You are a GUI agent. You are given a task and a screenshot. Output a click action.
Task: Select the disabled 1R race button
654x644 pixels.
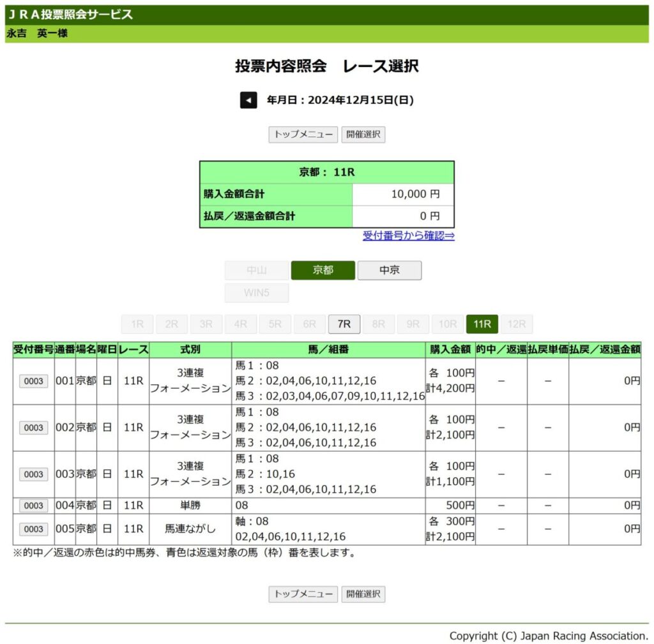(x=137, y=324)
